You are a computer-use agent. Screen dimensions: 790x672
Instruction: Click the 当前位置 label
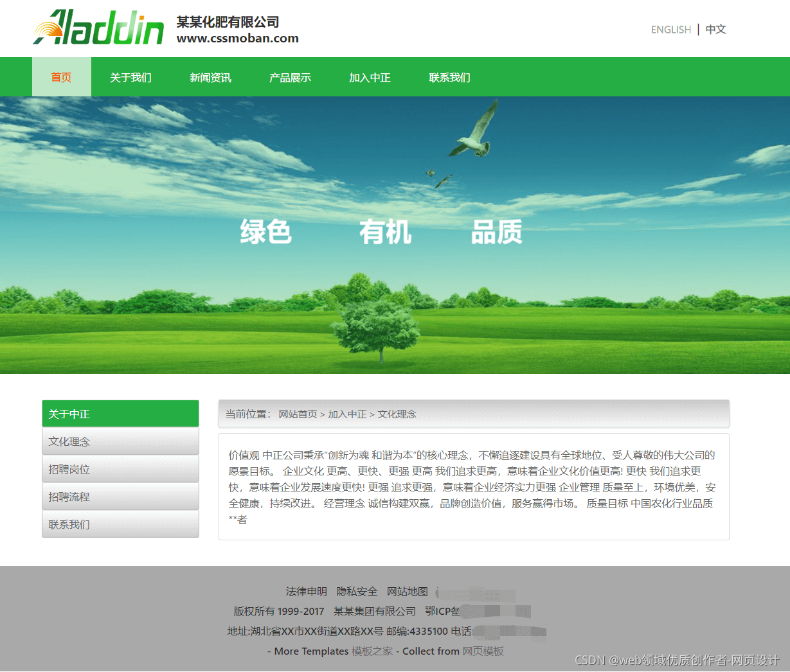(x=248, y=414)
